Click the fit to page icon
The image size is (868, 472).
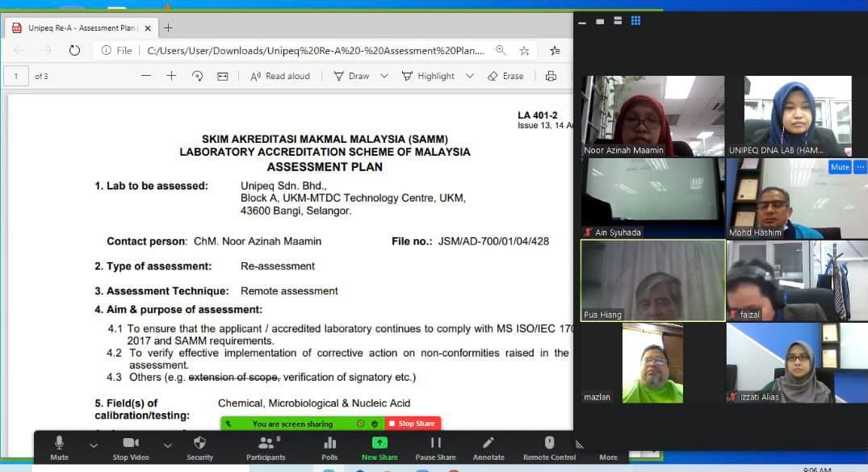coord(223,76)
